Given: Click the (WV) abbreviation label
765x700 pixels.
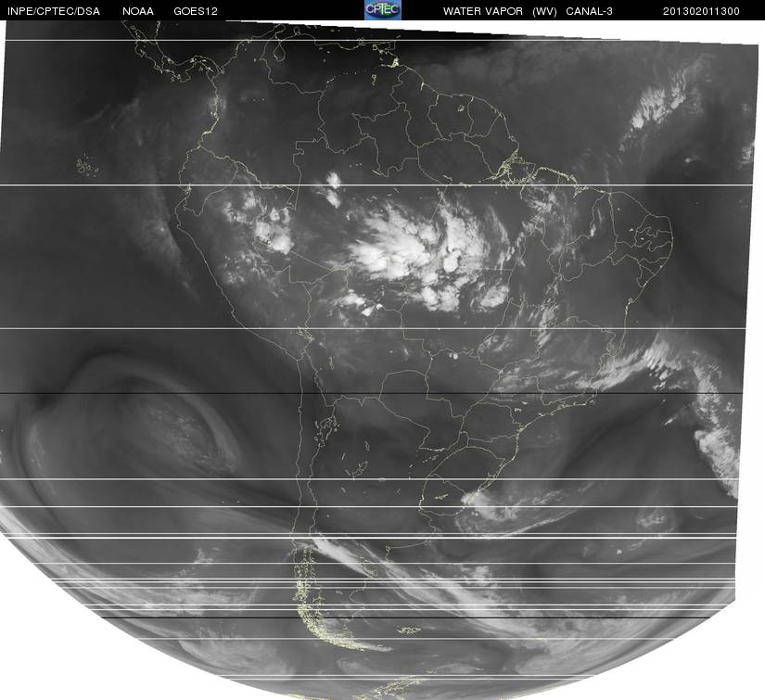Looking at the screenshot, I should [544, 11].
